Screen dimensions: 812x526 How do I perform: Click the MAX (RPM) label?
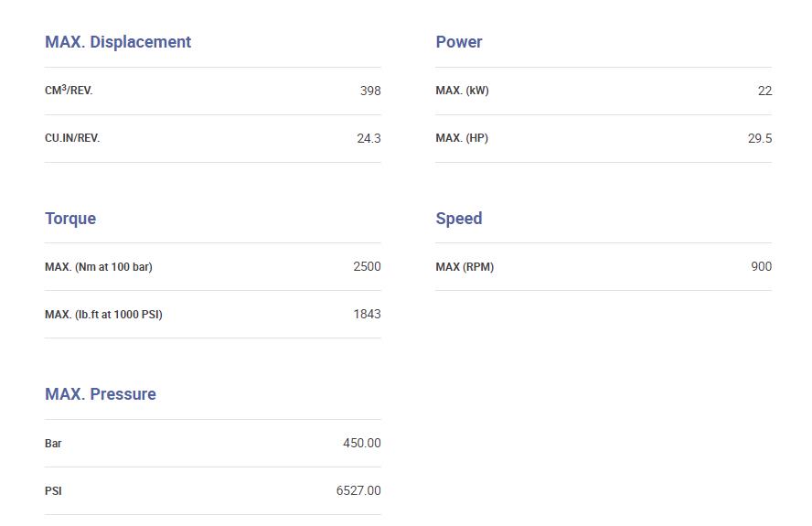(x=465, y=267)
